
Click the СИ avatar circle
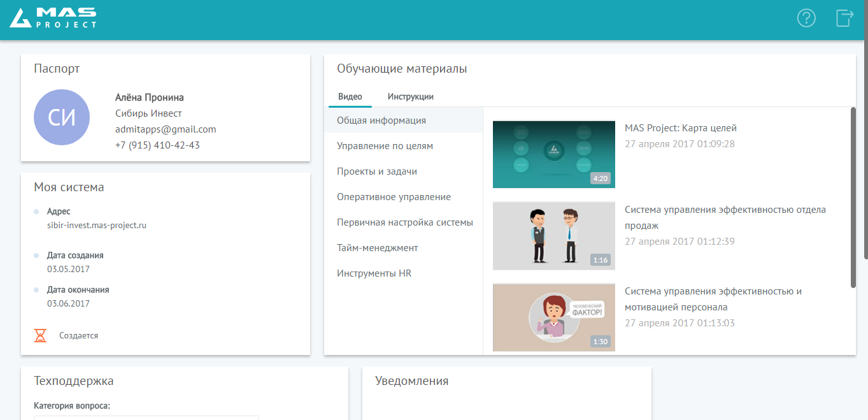pyautogui.click(x=62, y=117)
